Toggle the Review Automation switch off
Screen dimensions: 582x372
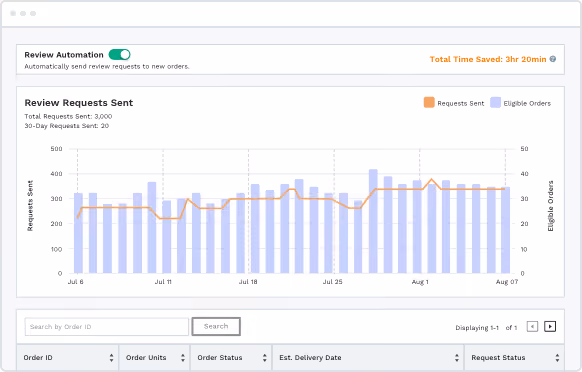pyautogui.click(x=119, y=55)
